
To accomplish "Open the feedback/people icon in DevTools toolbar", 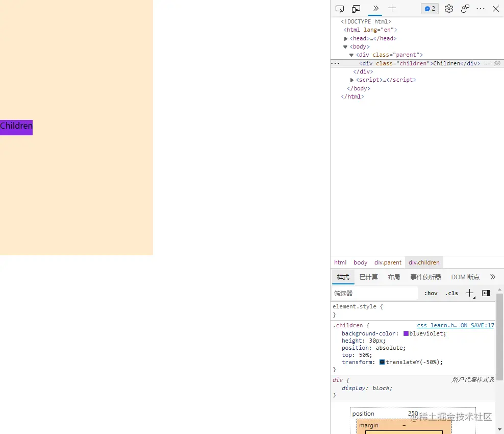I will [x=465, y=9].
